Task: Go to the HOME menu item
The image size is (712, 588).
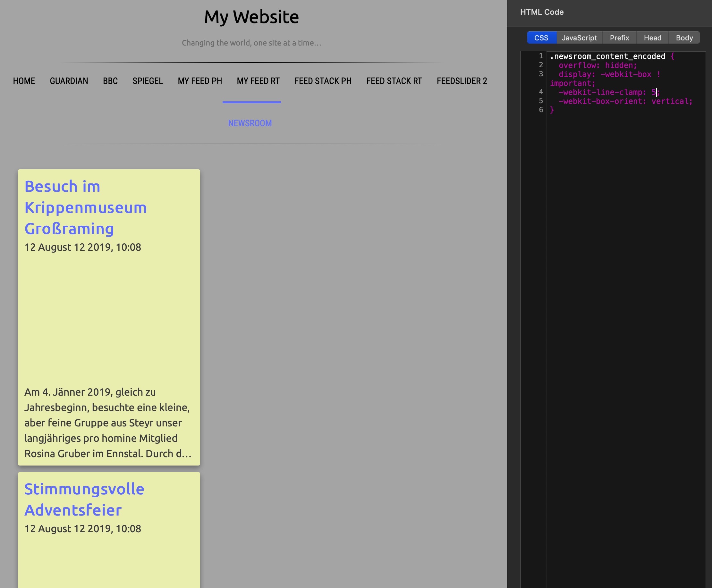Action: click(x=24, y=81)
